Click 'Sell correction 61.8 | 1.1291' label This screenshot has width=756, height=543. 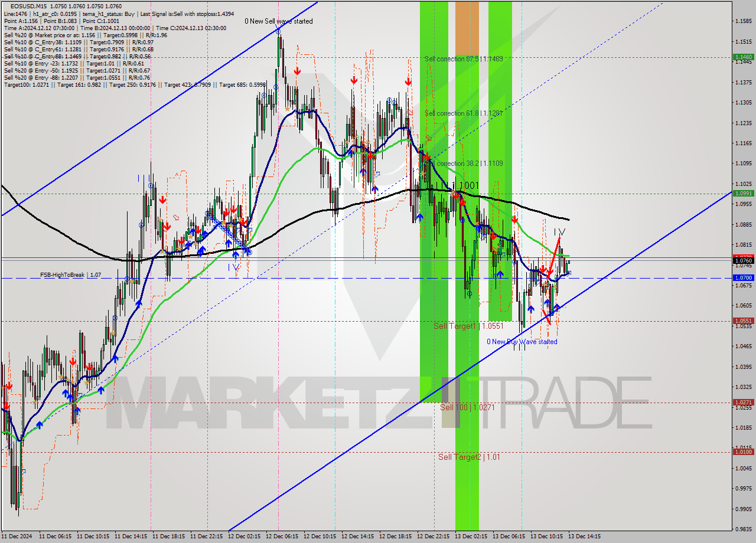(464, 113)
